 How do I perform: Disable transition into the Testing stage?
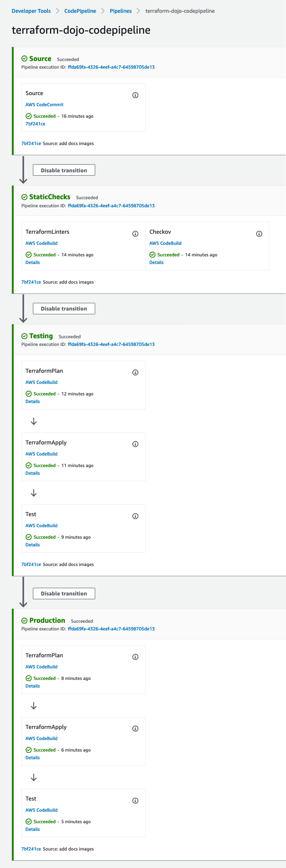(x=64, y=308)
